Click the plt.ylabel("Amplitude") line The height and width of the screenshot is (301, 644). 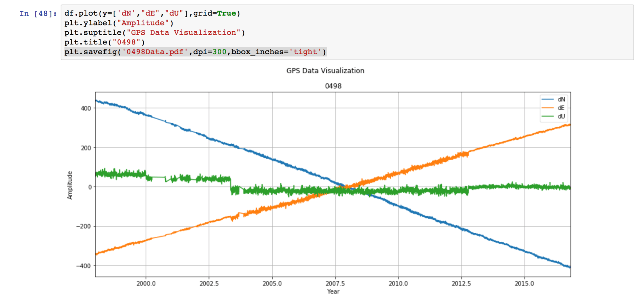119,23
